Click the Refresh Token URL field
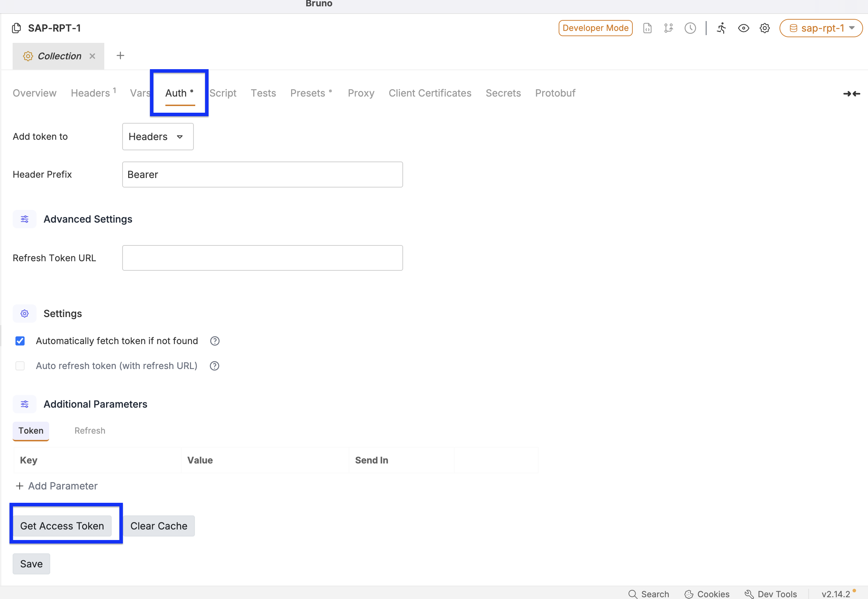 pos(262,258)
